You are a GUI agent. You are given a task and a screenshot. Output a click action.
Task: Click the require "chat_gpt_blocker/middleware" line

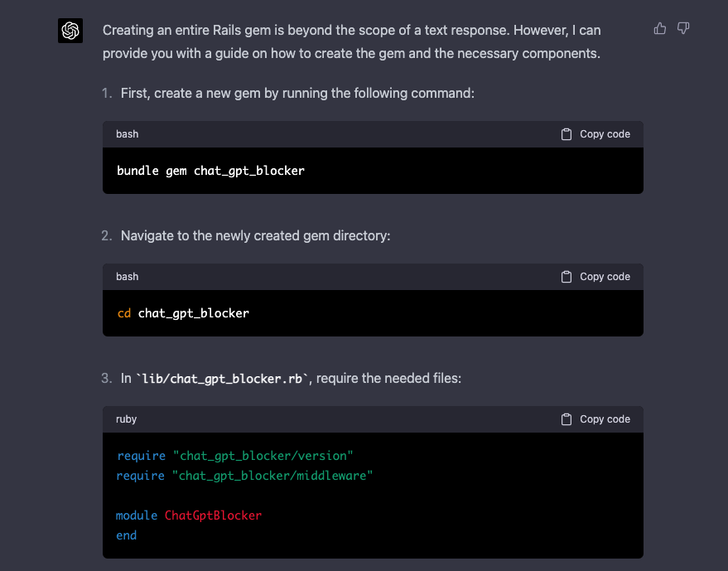(x=244, y=476)
